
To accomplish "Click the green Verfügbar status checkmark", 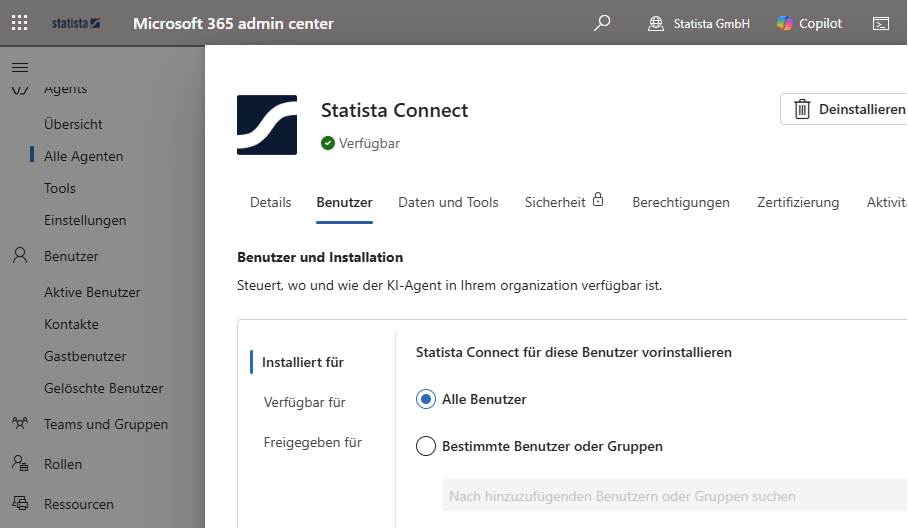I will pyautogui.click(x=328, y=143).
